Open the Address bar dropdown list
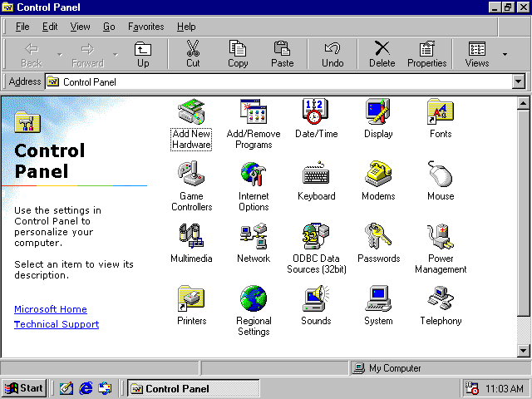 pyautogui.click(x=519, y=81)
